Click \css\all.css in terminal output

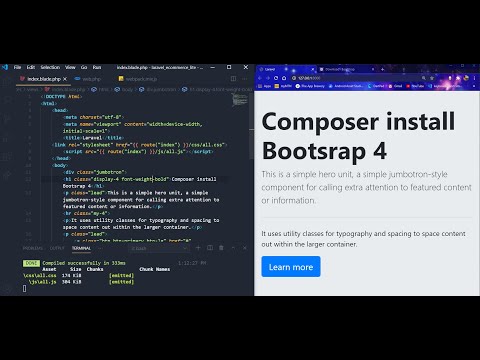(x=40, y=276)
